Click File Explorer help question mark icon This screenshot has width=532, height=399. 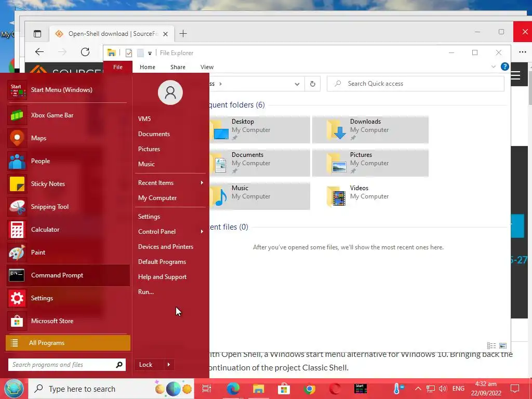[x=505, y=67]
